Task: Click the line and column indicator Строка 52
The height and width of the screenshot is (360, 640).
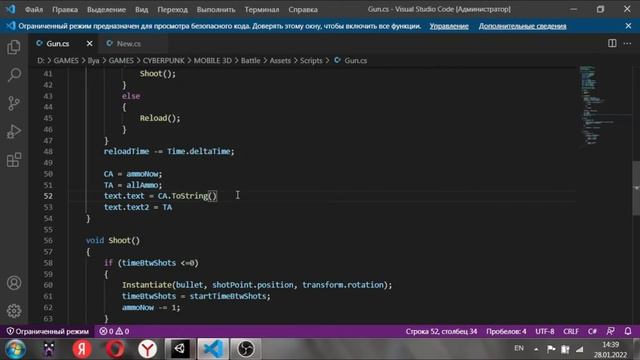Action: pyautogui.click(x=441, y=331)
